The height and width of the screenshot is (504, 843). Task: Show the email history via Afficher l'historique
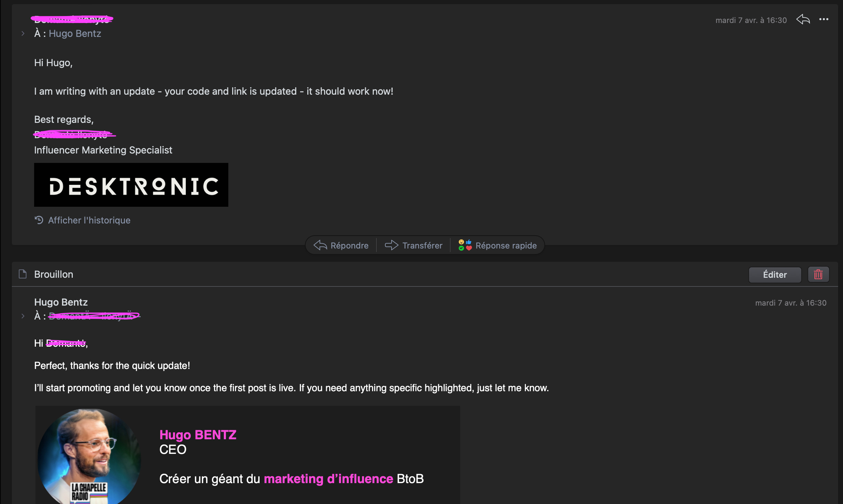click(89, 220)
